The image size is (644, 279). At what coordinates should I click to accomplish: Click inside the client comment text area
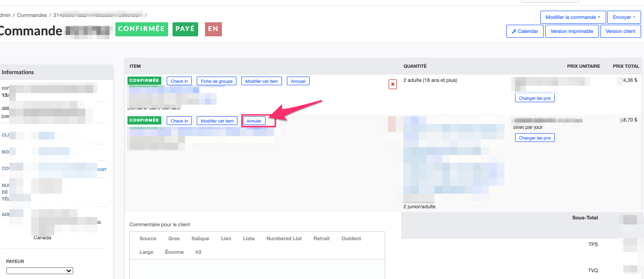coord(257,269)
